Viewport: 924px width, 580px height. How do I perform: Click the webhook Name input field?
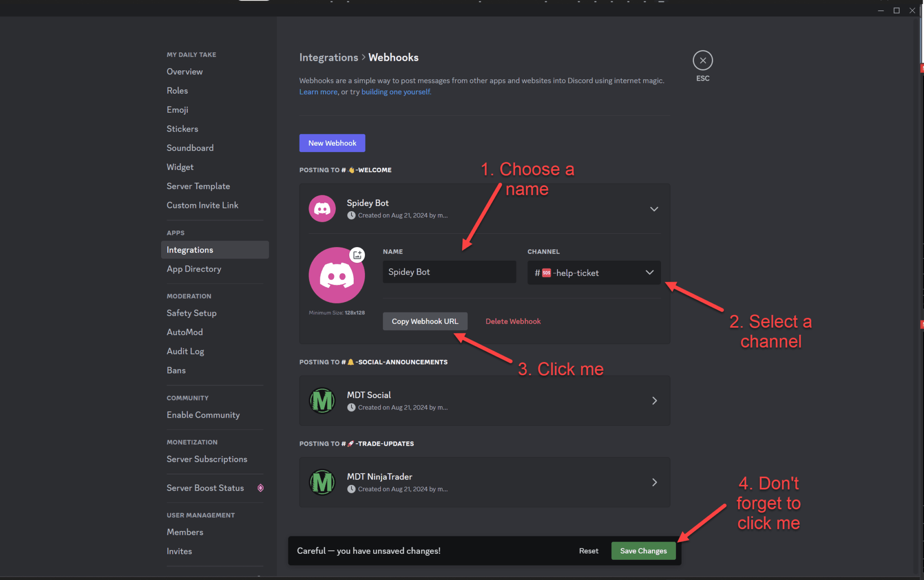tap(448, 272)
